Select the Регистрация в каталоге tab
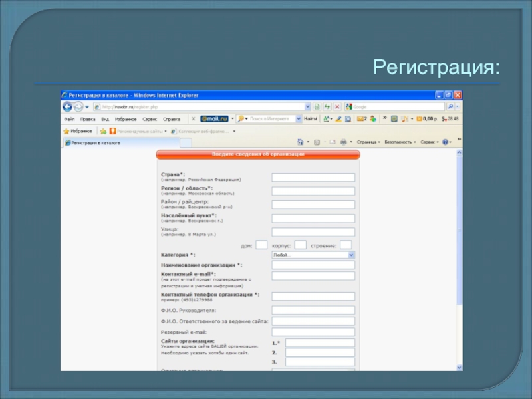This screenshot has width=532, height=399. 94,142
